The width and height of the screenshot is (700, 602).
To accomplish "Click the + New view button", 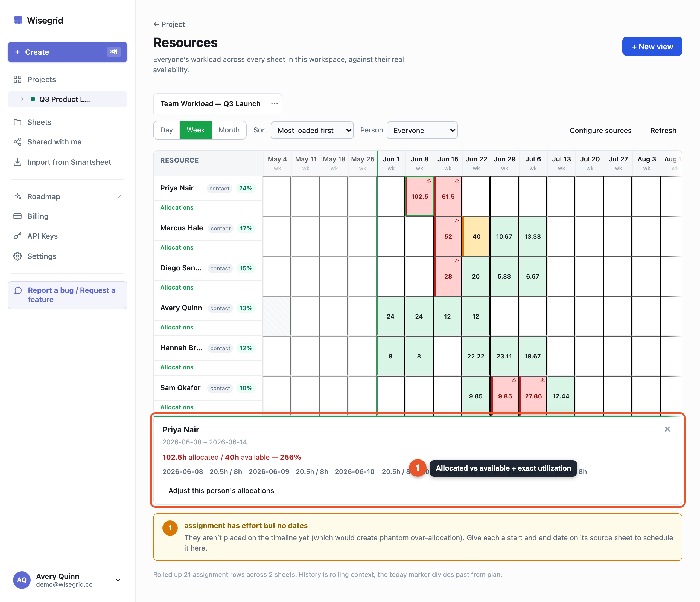I will coord(652,46).
